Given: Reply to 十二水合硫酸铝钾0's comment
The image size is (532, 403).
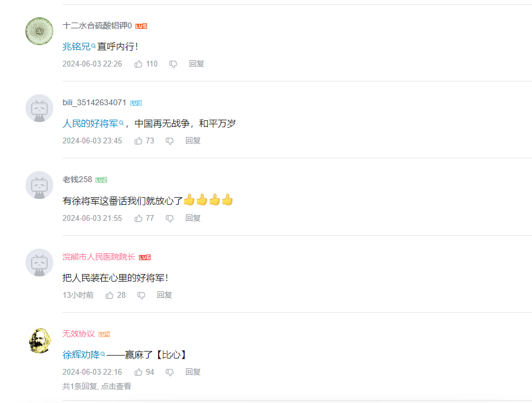Looking at the screenshot, I should click(196, 64).
